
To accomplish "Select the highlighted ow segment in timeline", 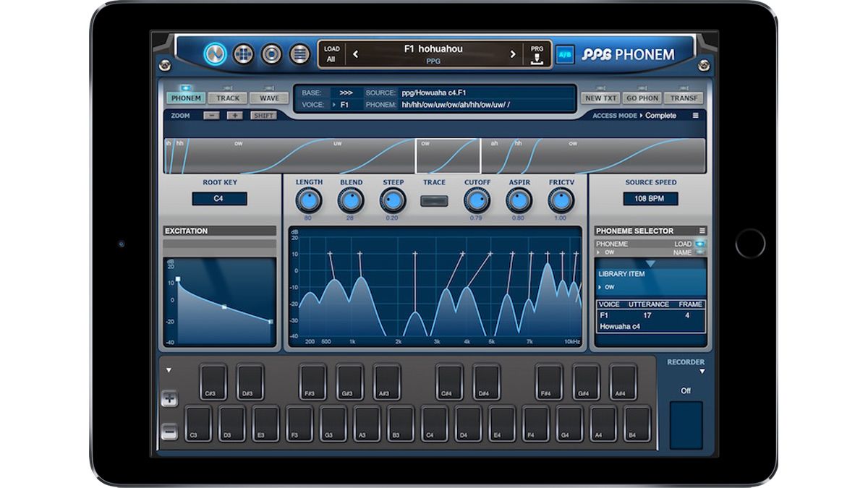I will (448, 156).
